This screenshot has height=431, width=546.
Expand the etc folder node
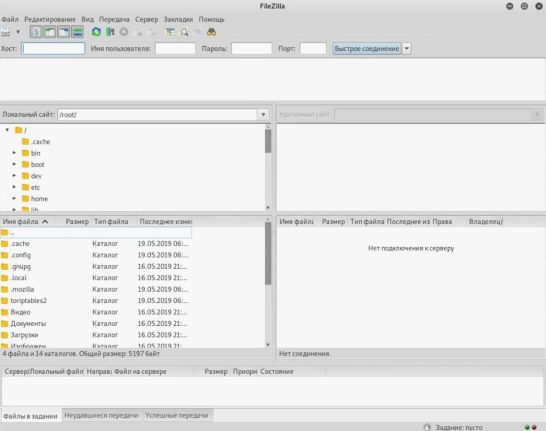point(14,187)
